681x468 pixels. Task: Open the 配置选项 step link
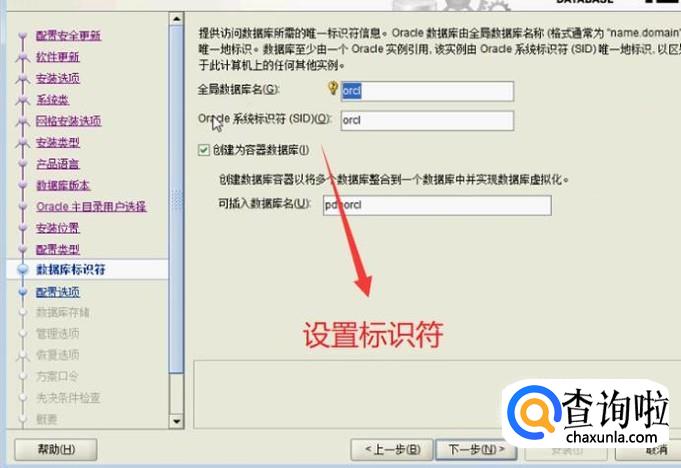(x=57, y=292)
